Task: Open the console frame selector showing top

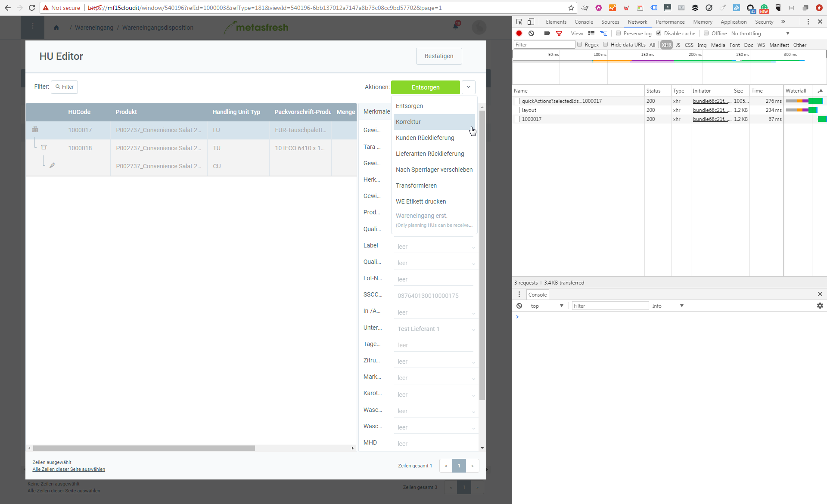Action: pos(547,306)
